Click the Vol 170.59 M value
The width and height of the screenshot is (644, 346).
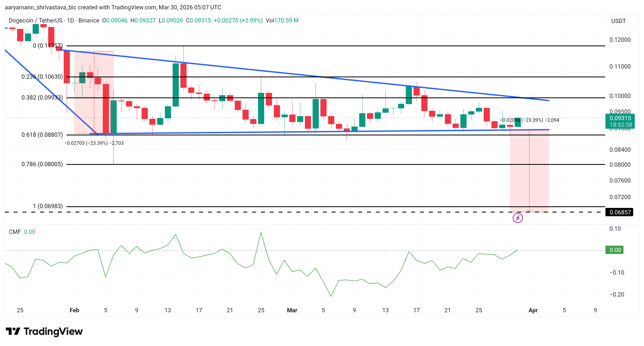click(282, 20)
